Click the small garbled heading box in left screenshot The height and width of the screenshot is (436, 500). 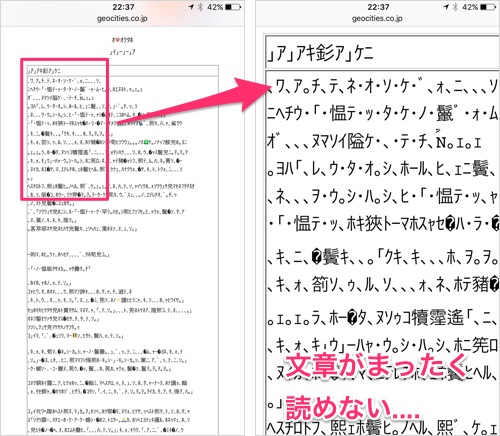[123, 71]
